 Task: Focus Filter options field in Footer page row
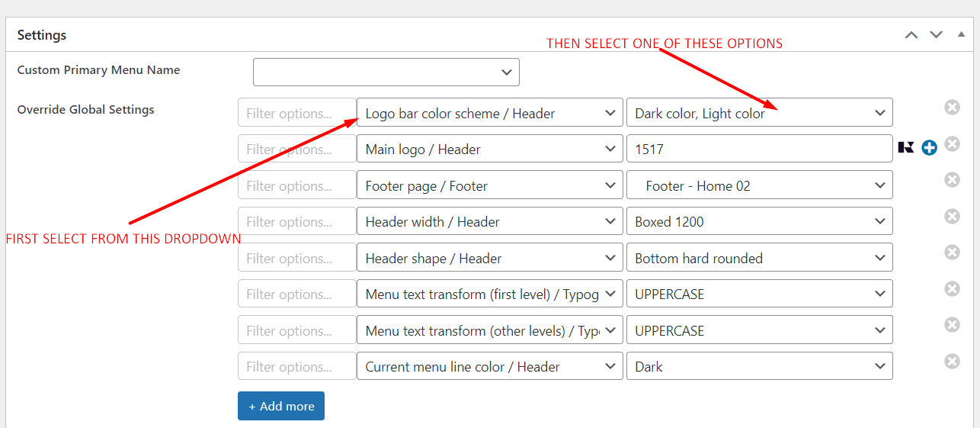coord(297,185)
